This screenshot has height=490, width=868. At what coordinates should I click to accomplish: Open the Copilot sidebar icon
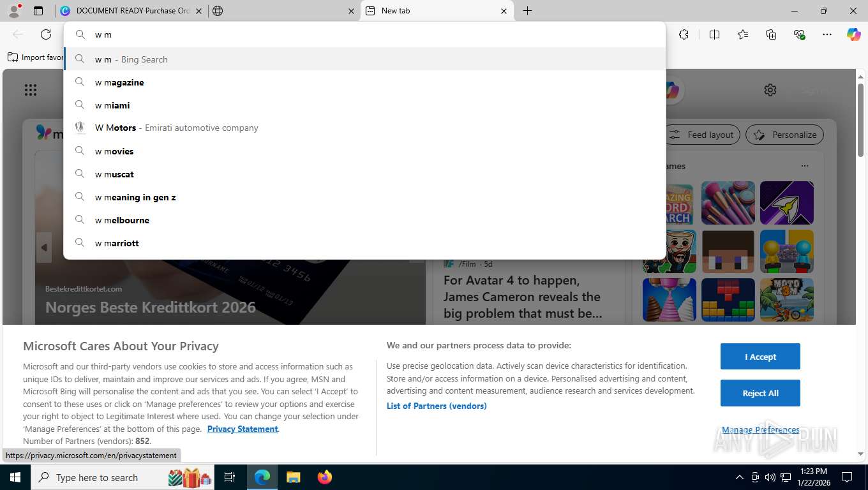point(854,34)
